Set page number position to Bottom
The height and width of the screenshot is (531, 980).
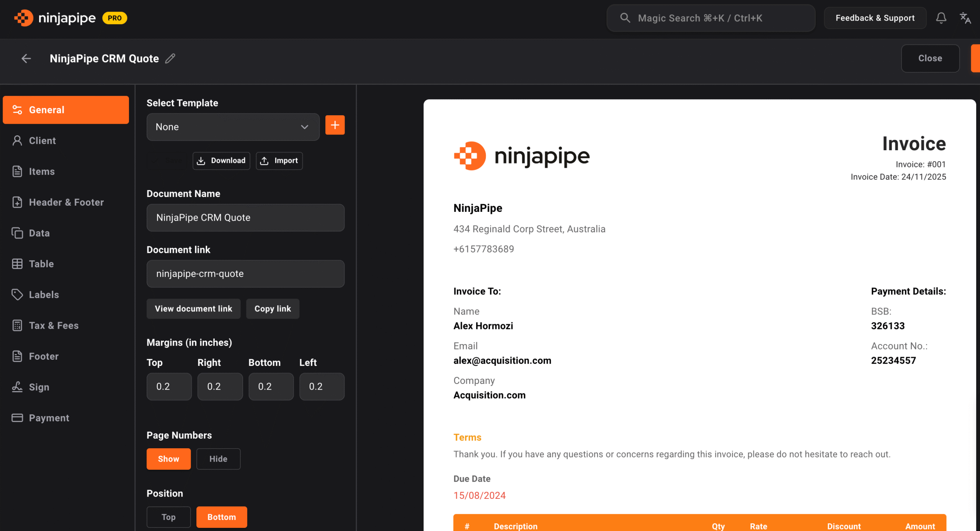221,517
